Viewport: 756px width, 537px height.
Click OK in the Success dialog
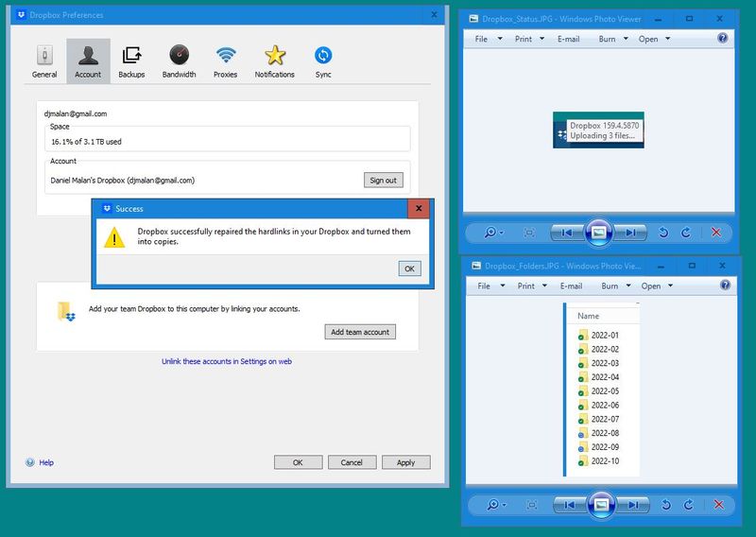pos(409,268)
